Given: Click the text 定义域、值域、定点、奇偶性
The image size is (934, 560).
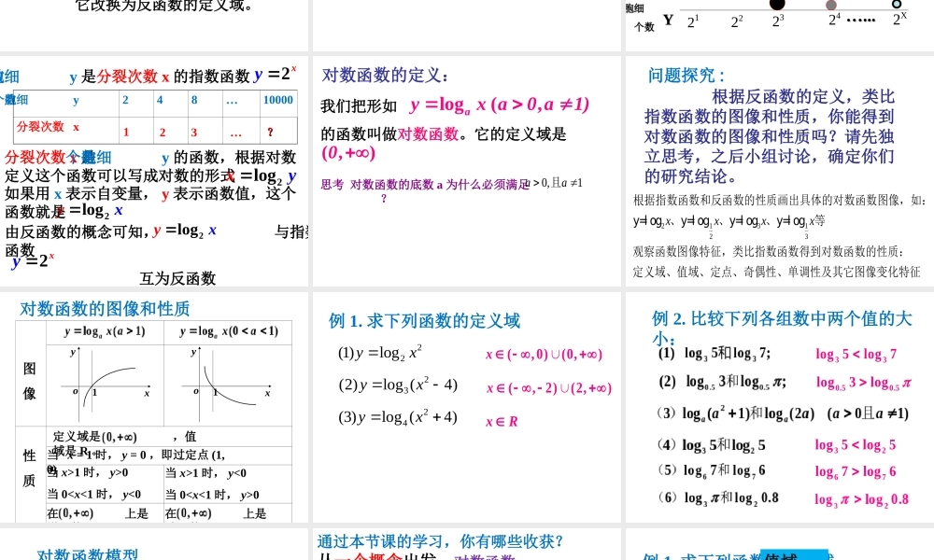Looking at the screenshot, I should [776, 272].
